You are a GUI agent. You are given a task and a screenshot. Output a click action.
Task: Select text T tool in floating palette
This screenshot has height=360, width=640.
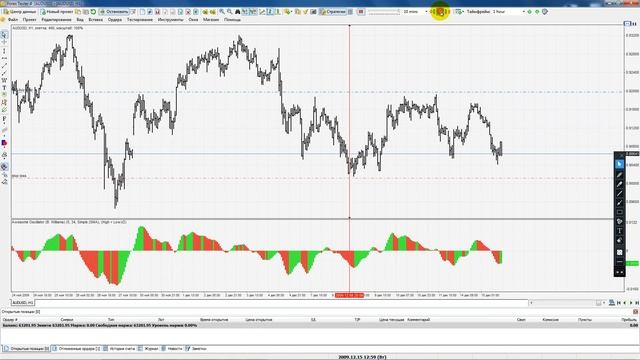pos(619,231)
